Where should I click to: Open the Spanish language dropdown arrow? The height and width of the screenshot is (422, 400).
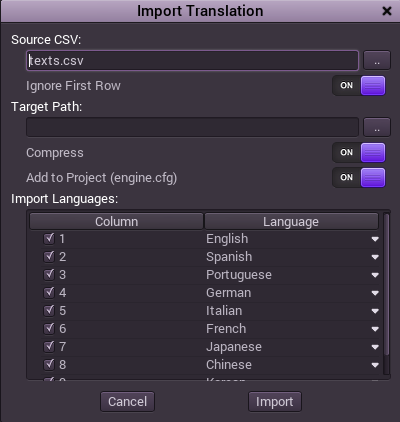(375, 257)
